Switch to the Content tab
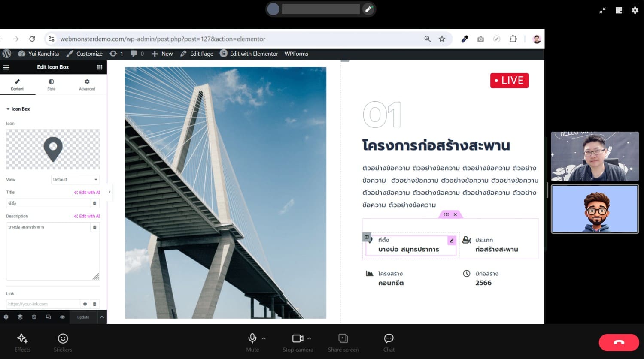 (x=17, y=84)
